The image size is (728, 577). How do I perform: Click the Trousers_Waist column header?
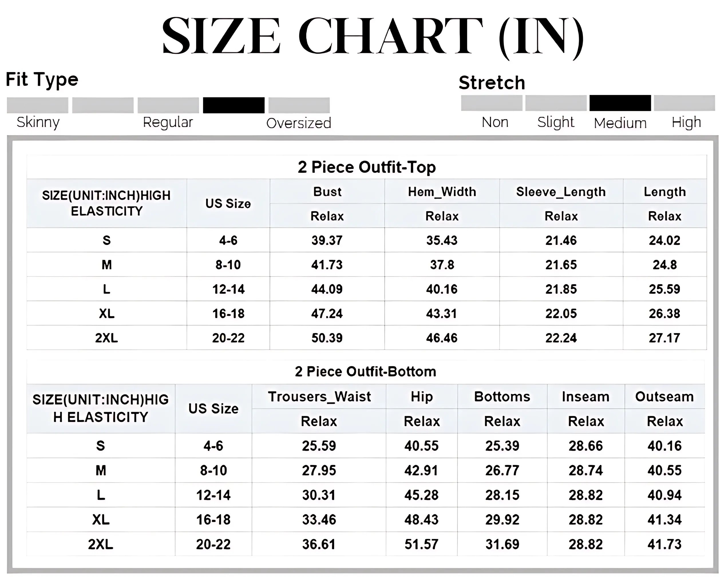point(319,397)
